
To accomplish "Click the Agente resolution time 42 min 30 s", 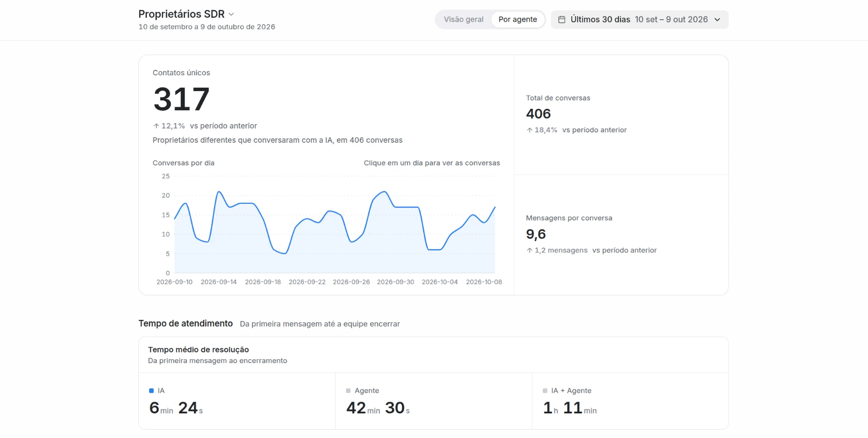I will click(x=378, y=408).
